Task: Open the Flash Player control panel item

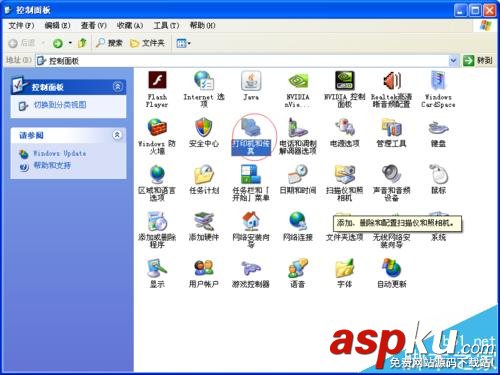Action: tap(157, 81)
